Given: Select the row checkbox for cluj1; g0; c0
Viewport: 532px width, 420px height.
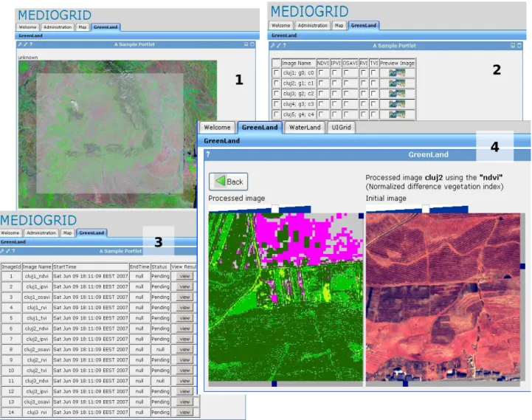Looking at the screenshot, I should [x=276, y=72].
